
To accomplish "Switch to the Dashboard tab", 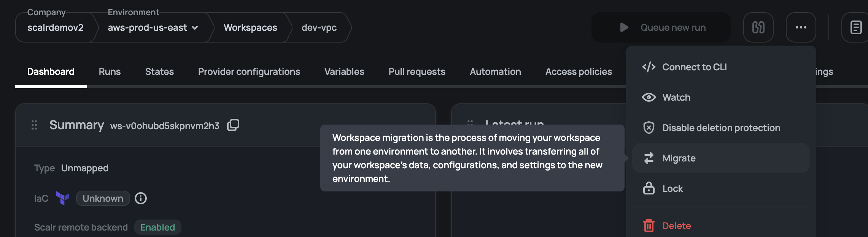I will 51,72.
